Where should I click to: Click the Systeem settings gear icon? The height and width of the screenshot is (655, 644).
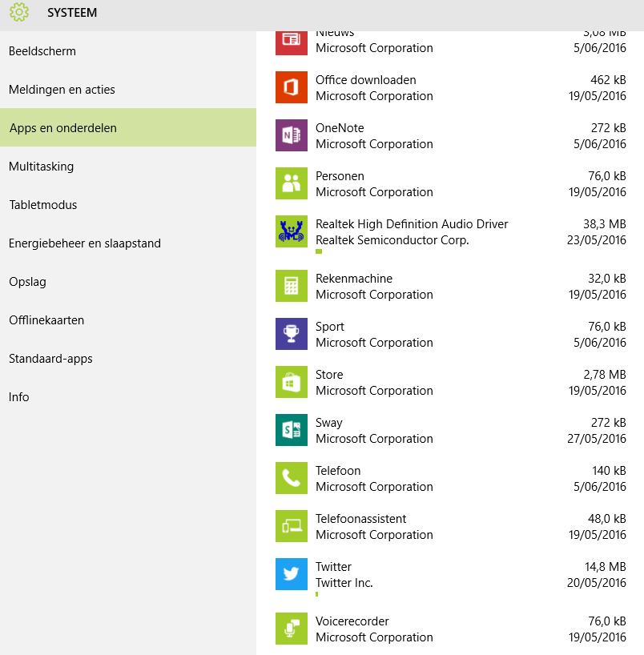(x=19, y=12)
